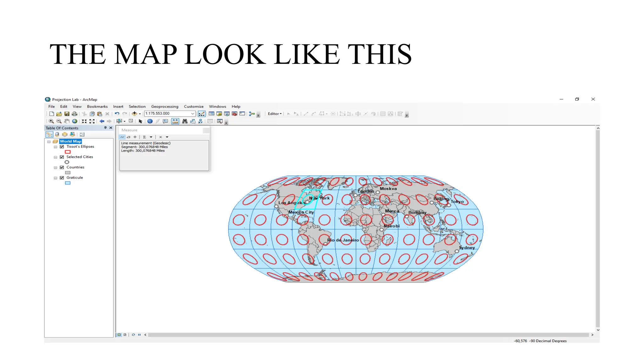Show List By Visibility
644x362 pixels.
(65, 134)
